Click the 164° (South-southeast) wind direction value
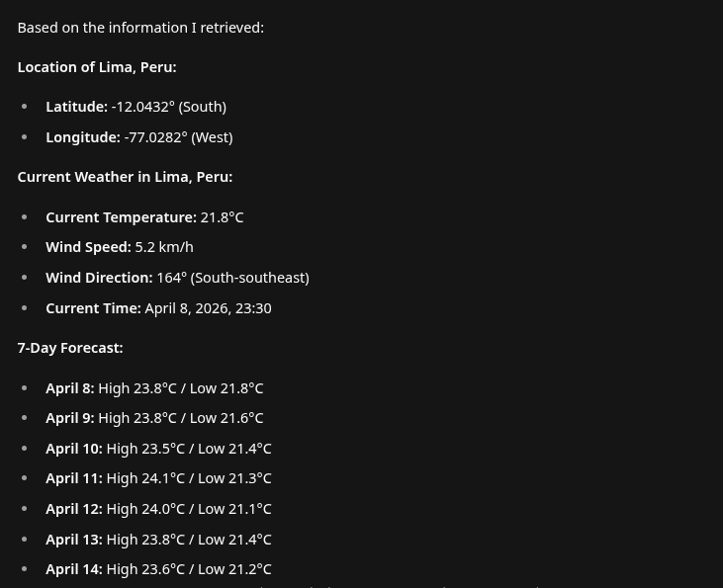The image size is (723, 588). (232, 278)
